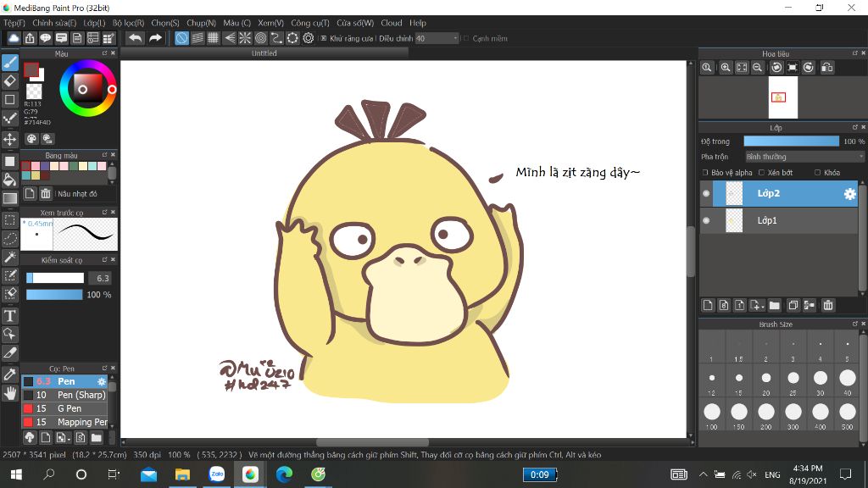
Task: Open the Cloud menu
Action: pyautogui.click(x=392, y=23)
